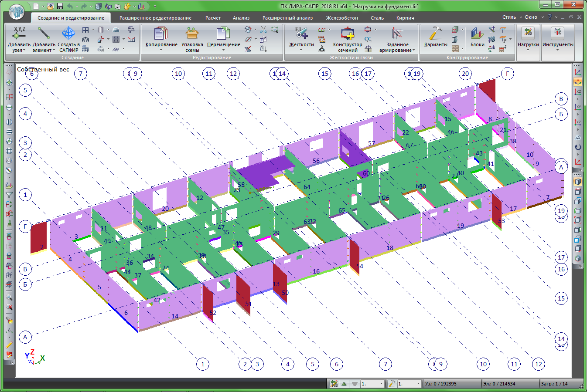Switch to the Расчет tab
This screenshot has width=587, height=392.
[x=213, y=18]
